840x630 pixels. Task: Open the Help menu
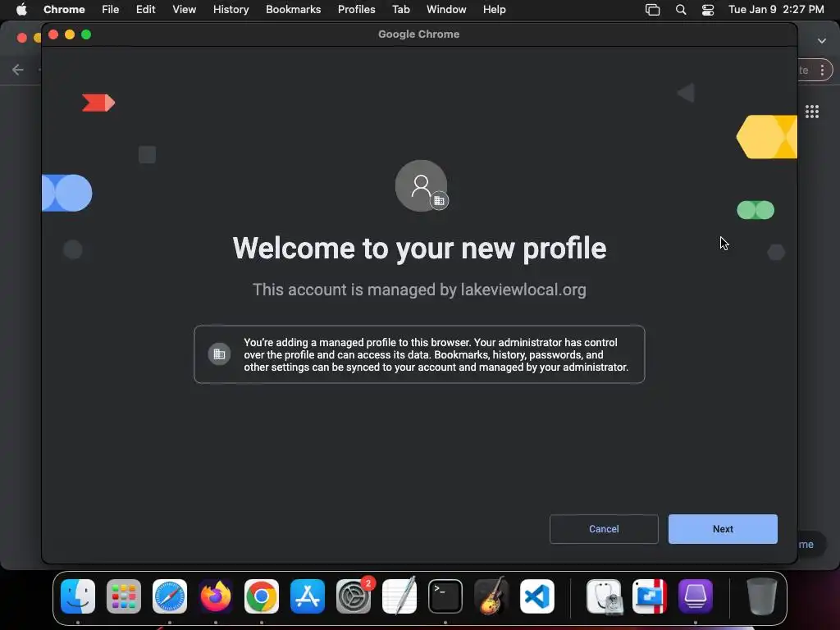tap(494, 9)
